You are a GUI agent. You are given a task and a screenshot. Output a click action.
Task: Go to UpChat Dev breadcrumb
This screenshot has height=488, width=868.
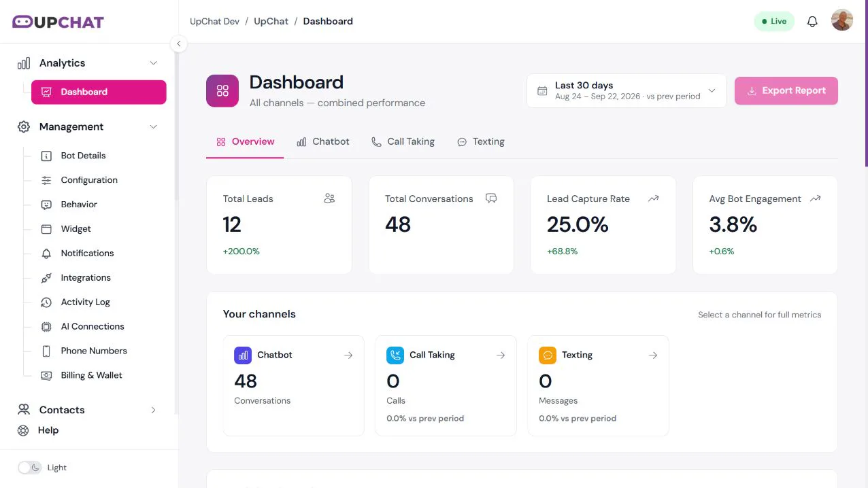coord(214,21)
